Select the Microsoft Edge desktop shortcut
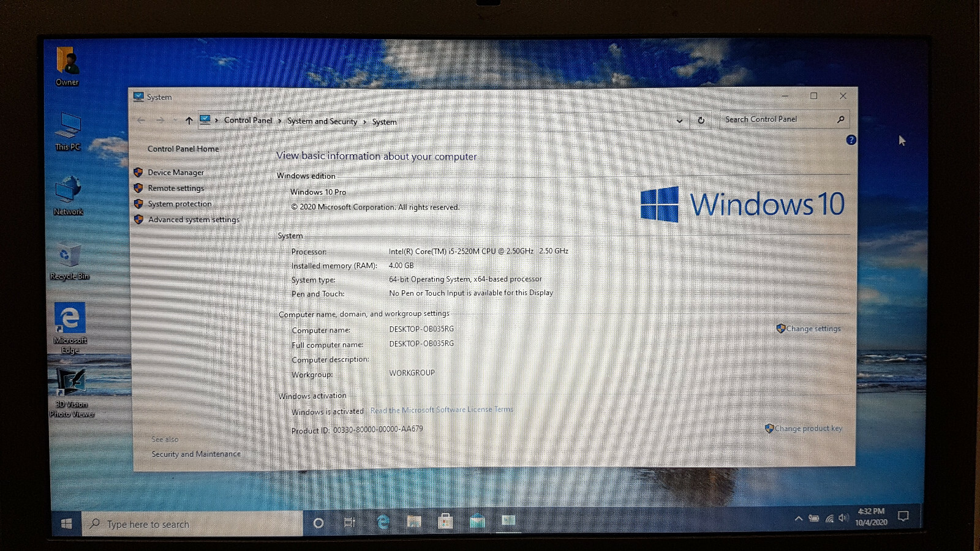Image resolution: width=980 pixels, height=551 pixels. coord(70,328)
